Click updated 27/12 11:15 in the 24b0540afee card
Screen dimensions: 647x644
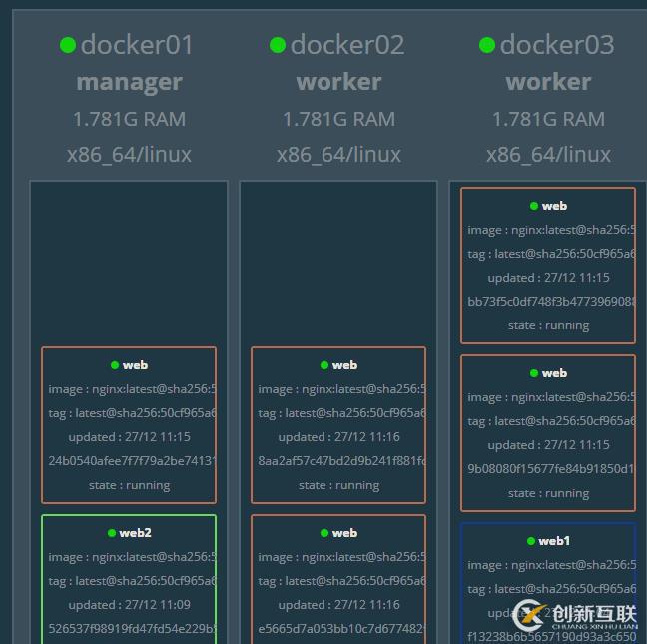coord(129,437)
